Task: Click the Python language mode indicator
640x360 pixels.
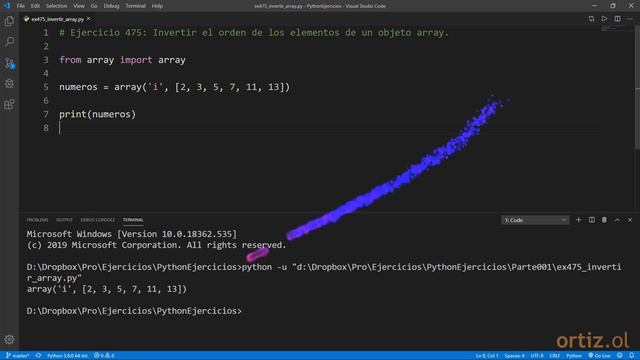Action: (x=573, y=356)
